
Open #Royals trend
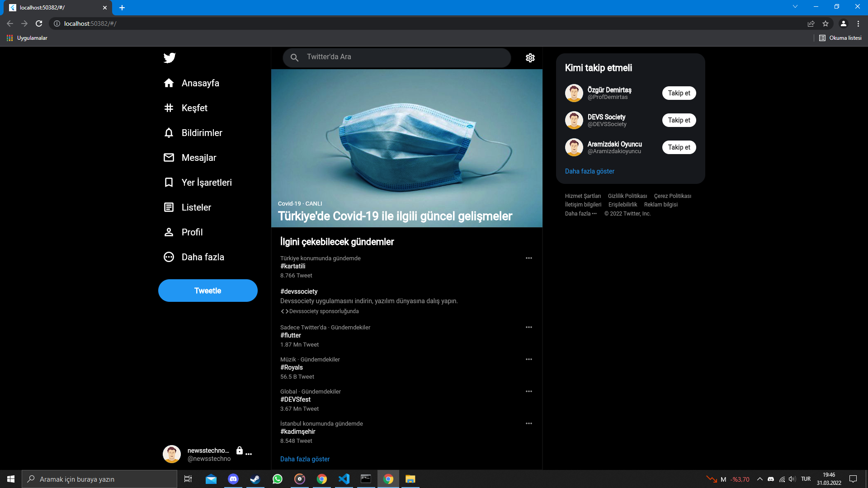(292, 367)
